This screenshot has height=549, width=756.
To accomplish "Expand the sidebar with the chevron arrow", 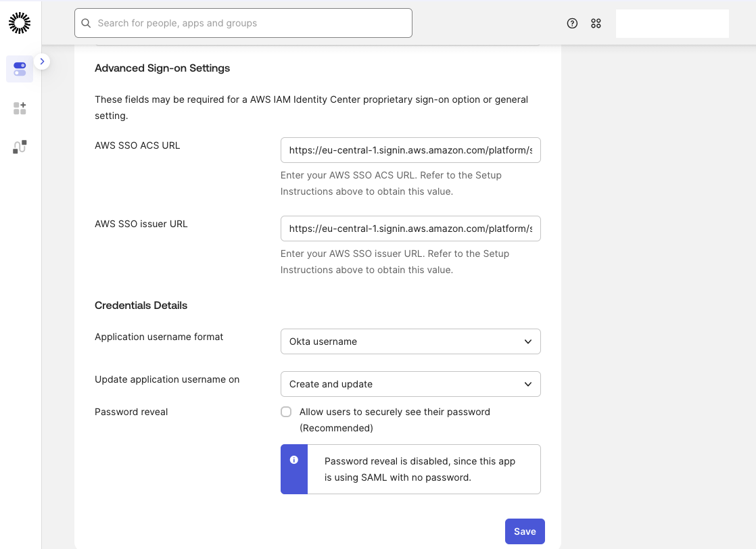I will [42, 62].
